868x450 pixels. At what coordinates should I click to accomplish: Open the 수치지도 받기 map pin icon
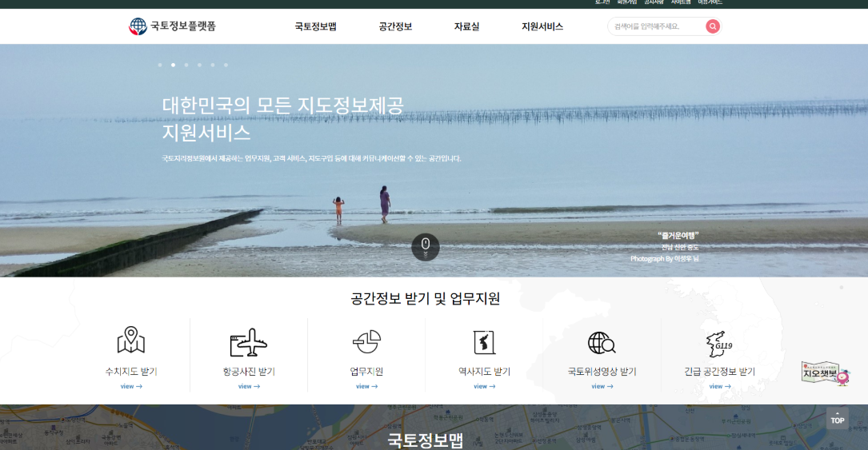coord(131,341)
